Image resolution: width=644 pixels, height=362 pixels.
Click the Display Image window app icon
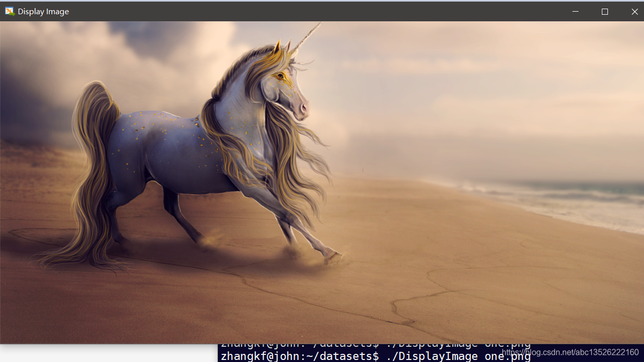(x=10, y=11)
